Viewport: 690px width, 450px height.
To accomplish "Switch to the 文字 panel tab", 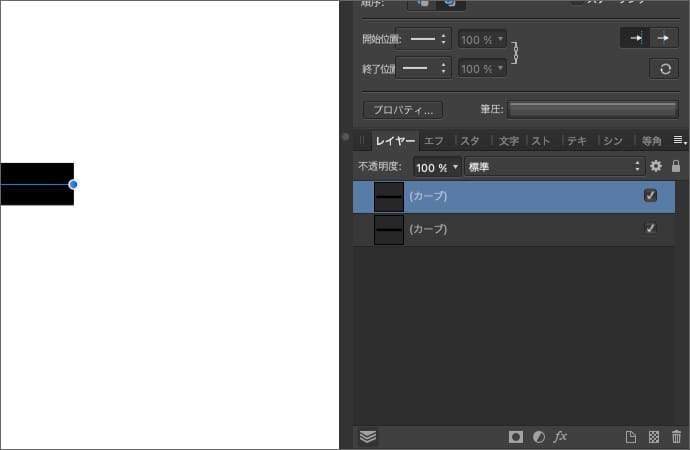I will pyautogui.click(x=508, y=141).
